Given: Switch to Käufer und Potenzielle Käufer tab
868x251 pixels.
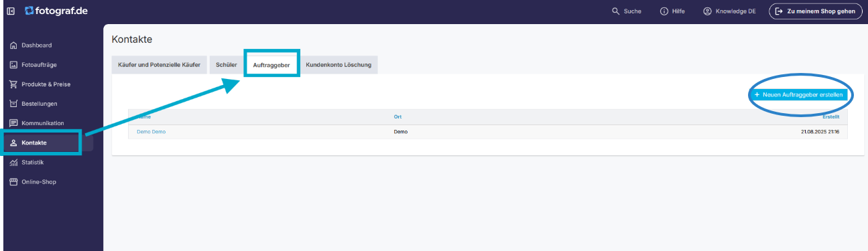Looking at the screenshot, I should [159, 65].
